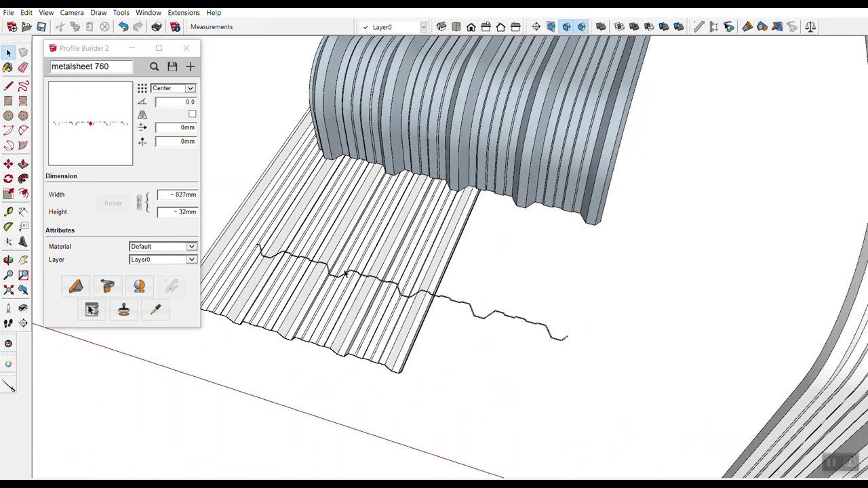Open the Edit menu
The height and width of the screenshot is (488, 868).
pos(26,12)
